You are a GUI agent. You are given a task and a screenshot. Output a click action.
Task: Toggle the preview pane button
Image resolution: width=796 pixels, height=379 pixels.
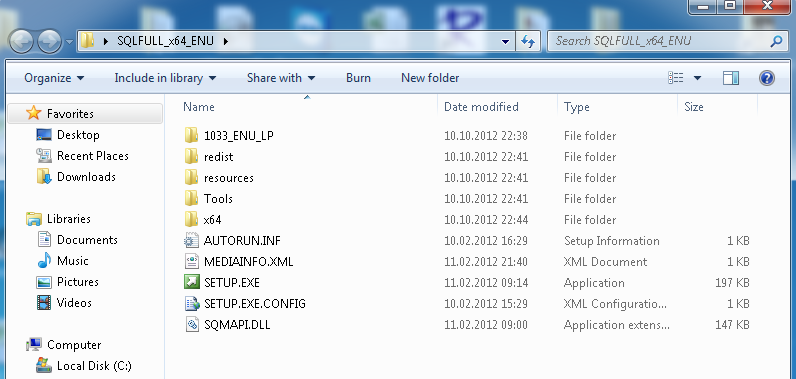731,78
